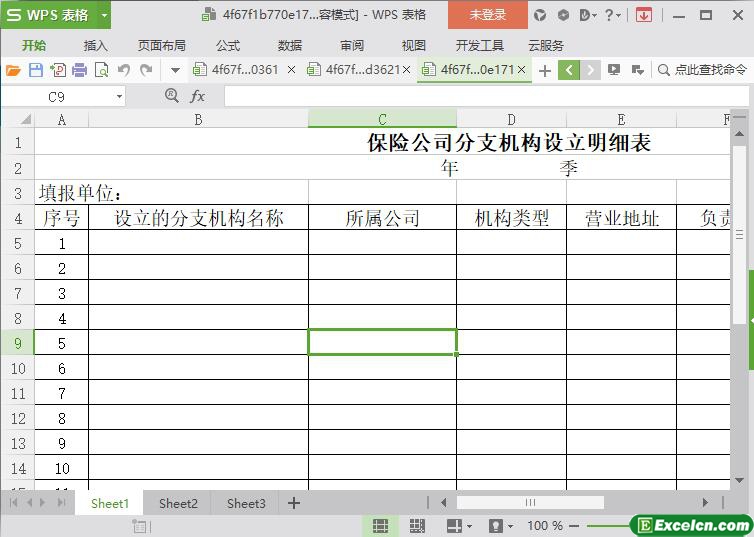Go to next document tab arrow
Screen dimensions: 754x537
pos(591,70)
